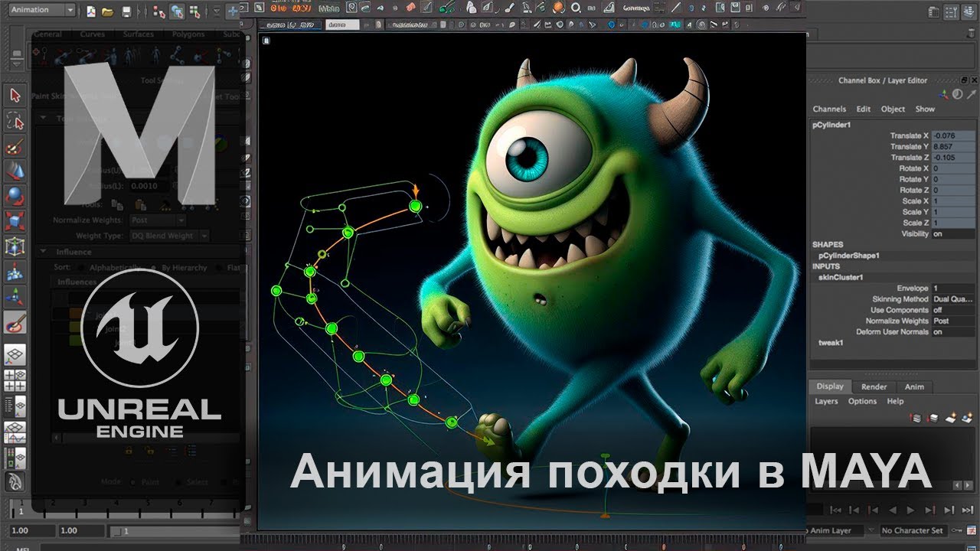This screenshot has height=551, width=980.
Task: Switch to the General shelf tab
Action: tap(47, 34)
